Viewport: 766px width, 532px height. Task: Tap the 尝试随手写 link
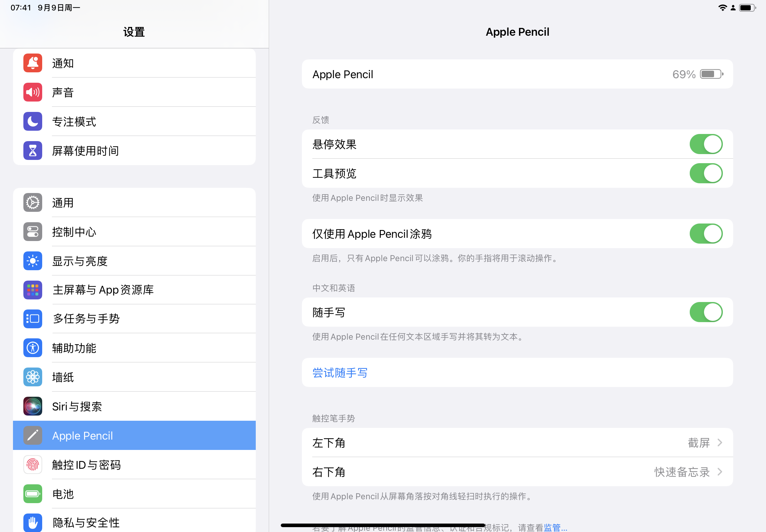340,373
